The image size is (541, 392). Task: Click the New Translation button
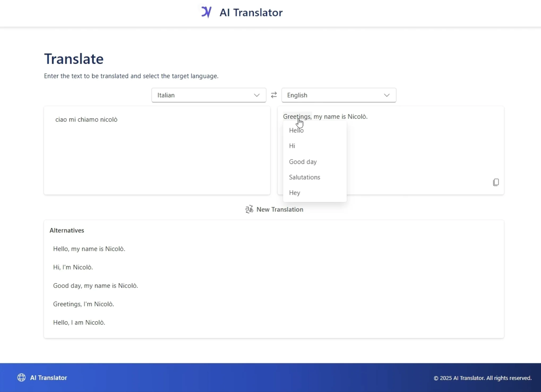click(279, 209)
